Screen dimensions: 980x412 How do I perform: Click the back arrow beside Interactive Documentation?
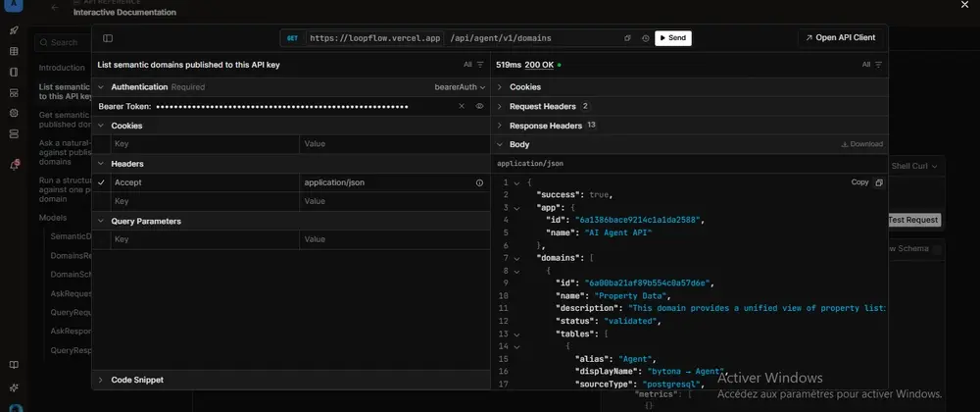(55, 8)
